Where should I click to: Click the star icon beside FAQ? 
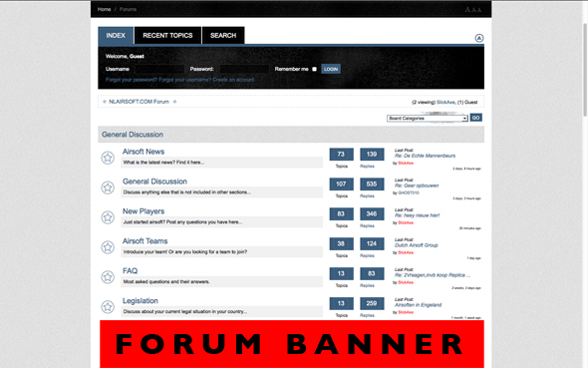click(108, 277)
